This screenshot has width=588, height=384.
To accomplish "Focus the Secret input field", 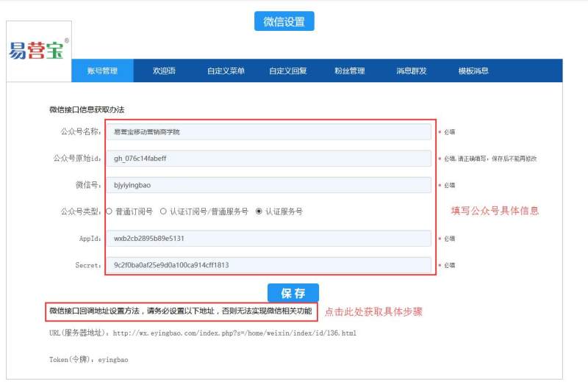I will coord(269,264).
